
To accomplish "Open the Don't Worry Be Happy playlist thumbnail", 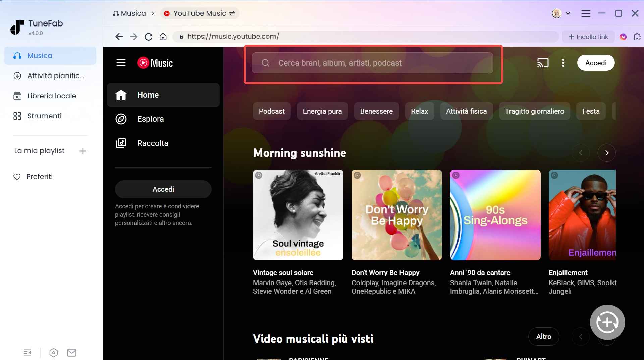I will tap(396, 215).
